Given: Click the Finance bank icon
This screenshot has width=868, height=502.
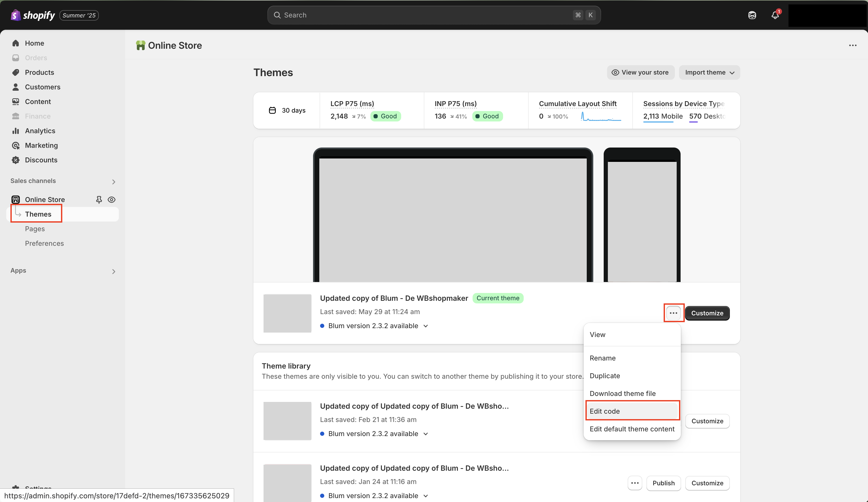Looking at the screenshot, I should coord(15,116).
